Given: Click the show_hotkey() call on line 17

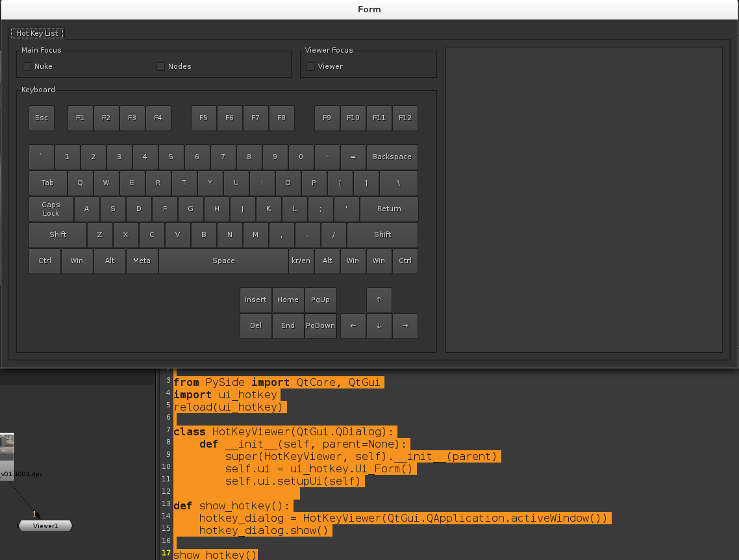Looking at the screenshot, I should tap(215, 554).
